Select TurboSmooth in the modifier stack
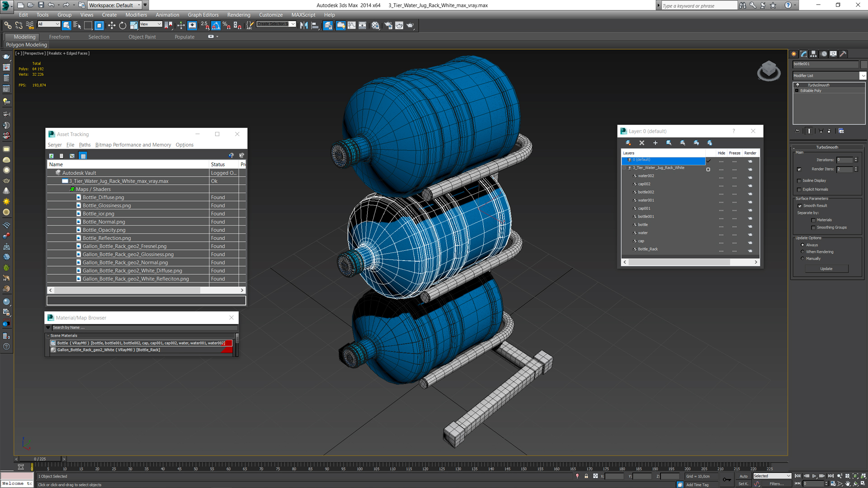This screenshot has width=868, height=488. click(x=818, y=85)
